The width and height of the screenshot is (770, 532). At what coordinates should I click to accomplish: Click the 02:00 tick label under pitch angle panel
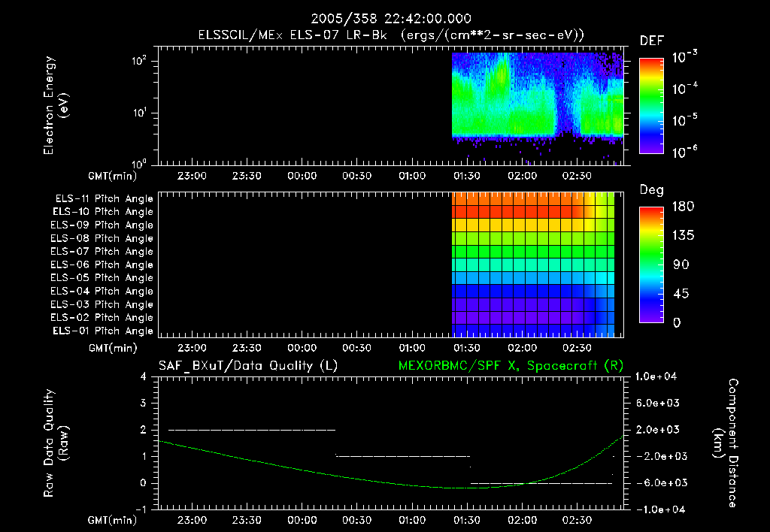pos(522,348)
